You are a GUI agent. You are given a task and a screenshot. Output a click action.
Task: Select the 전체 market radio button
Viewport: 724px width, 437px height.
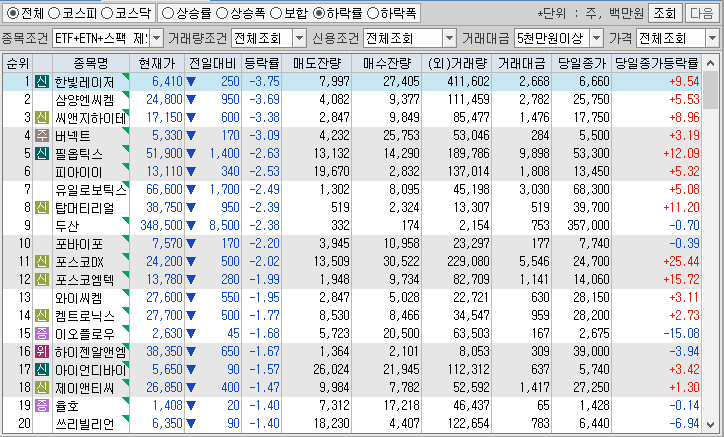pos(13,13)
